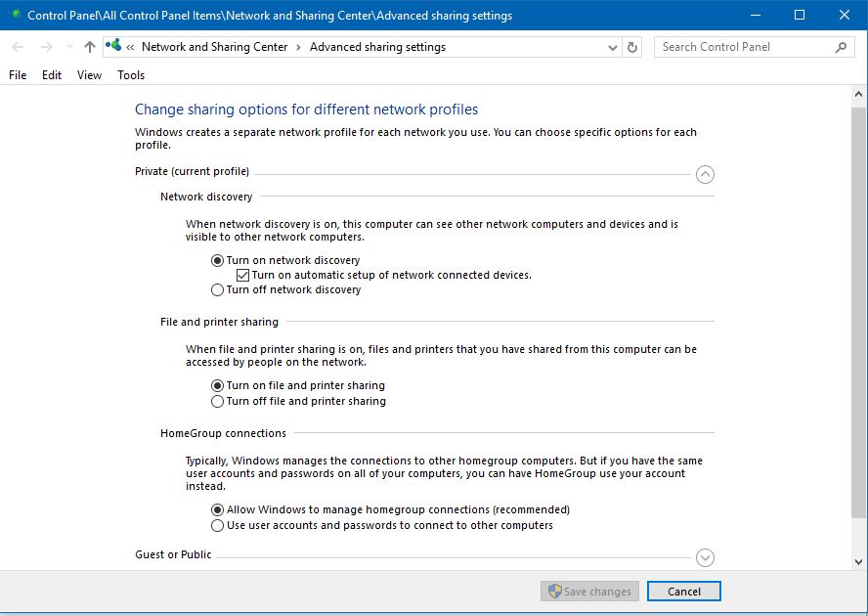Click the scrollbar down arrow
This screenshot has height=616, width=868.
(x=858, y=561)
